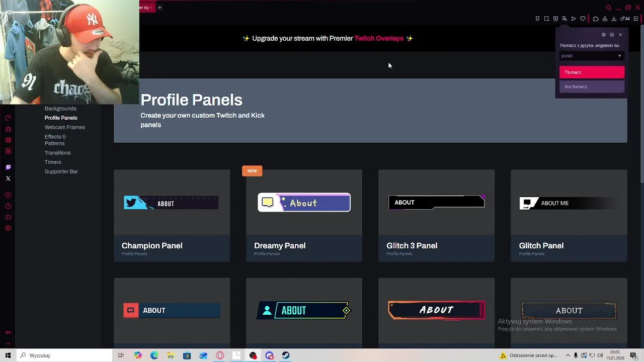644x362 pixels.
Task: Open the Champion Panel thumbnail preview
Action: tap(171, 203)
